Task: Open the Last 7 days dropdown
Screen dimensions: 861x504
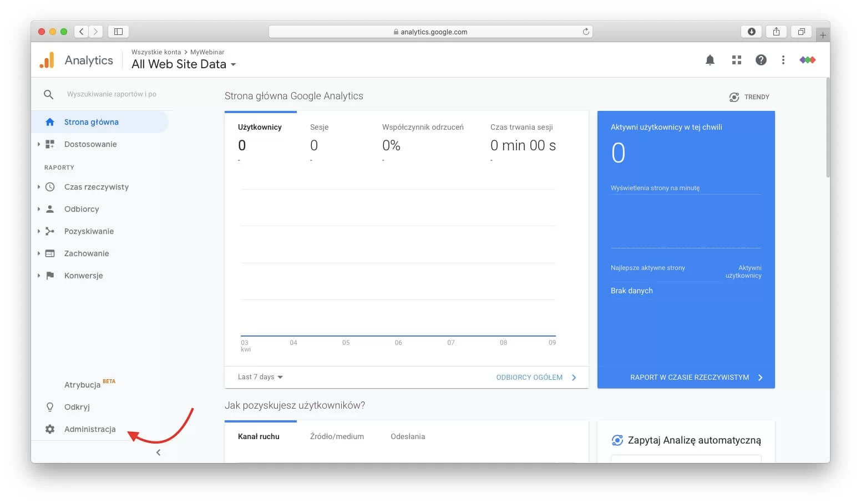Action: coord(260,377)
